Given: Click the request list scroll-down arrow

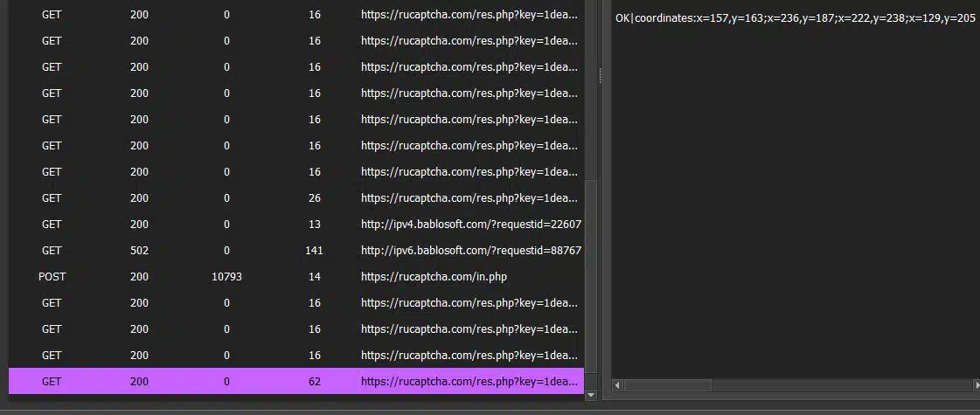Looking at the screenshot, I should click(591, 396).
